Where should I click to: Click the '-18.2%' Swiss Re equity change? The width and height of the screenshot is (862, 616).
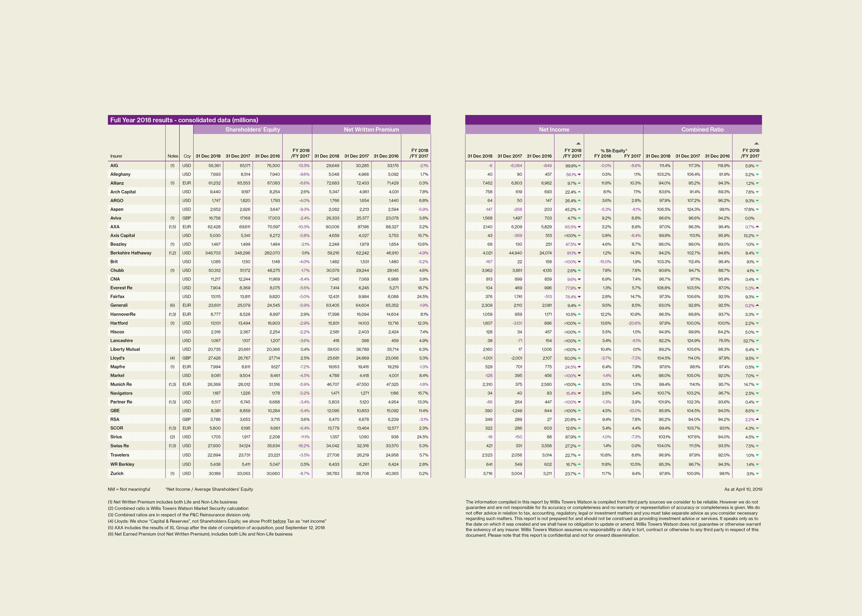pos(304,446)
